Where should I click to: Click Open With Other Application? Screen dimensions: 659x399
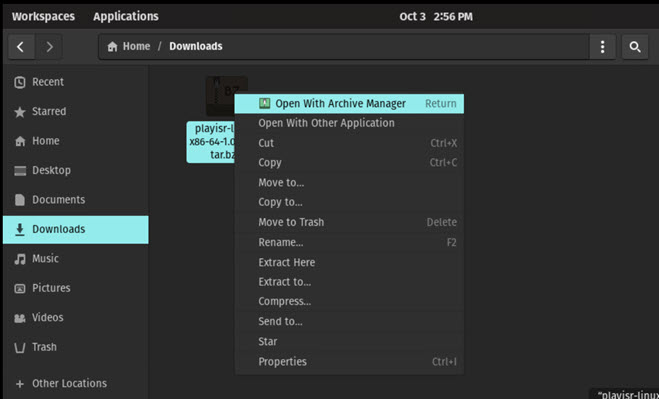[x=349, y=123]
